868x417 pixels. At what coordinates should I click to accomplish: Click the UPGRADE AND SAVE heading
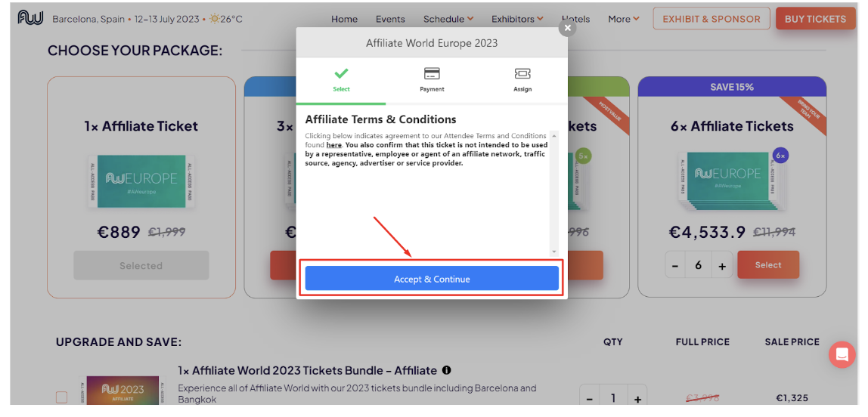tap(119, 341)
